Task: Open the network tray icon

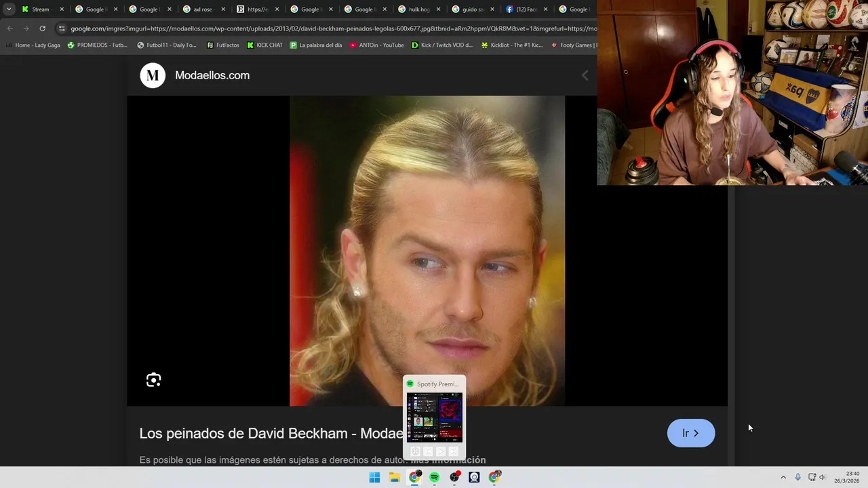Action: click(812, 477)
